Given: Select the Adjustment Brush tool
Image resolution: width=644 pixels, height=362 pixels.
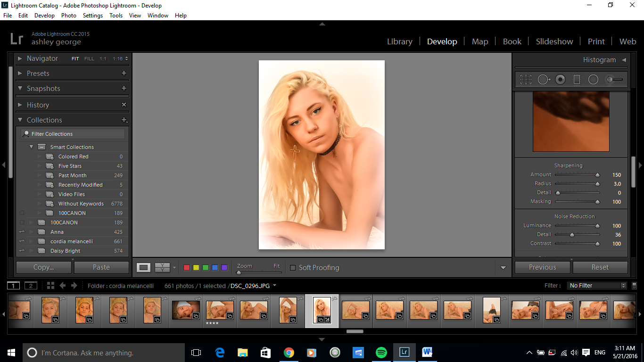Looking at the screenshot, I should click(x=615, y=80).
